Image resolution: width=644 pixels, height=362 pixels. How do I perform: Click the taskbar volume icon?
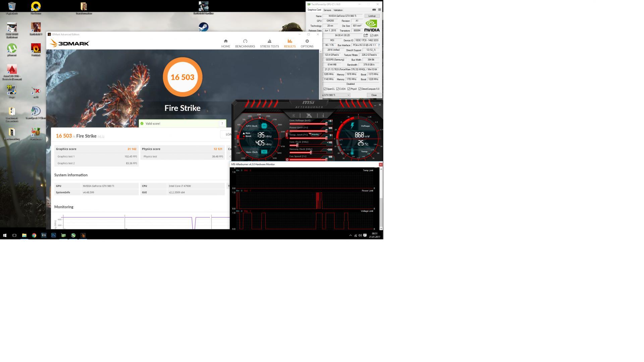[360, 235]
